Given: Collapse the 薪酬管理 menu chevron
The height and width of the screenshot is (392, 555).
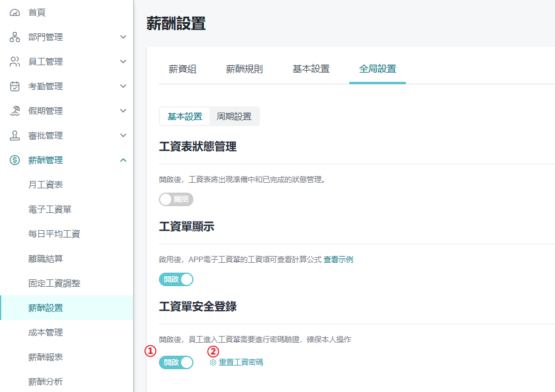Looking at the screenshot, I should pos(123,160).
